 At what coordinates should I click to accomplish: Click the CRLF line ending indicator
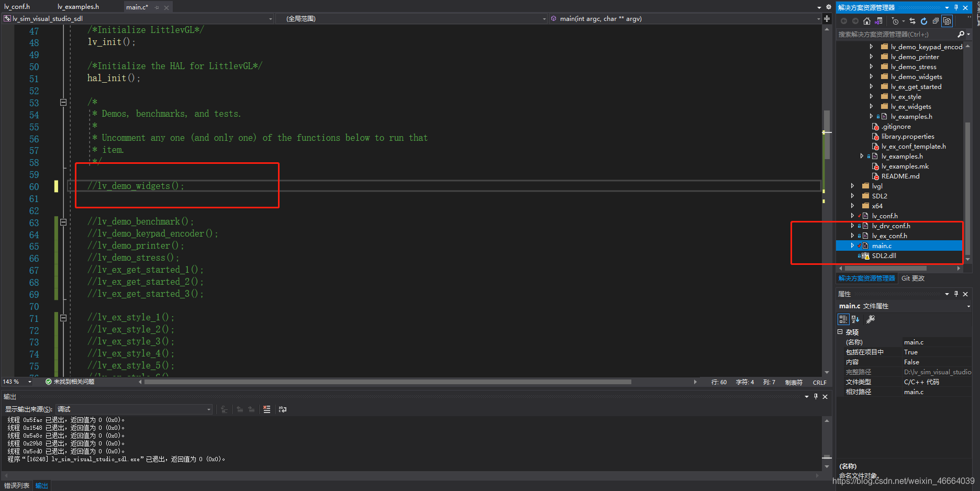click(x=819, y=383)
